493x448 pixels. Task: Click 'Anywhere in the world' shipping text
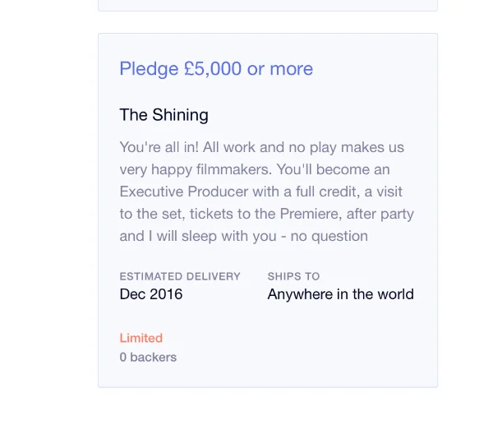click(340, 294)
